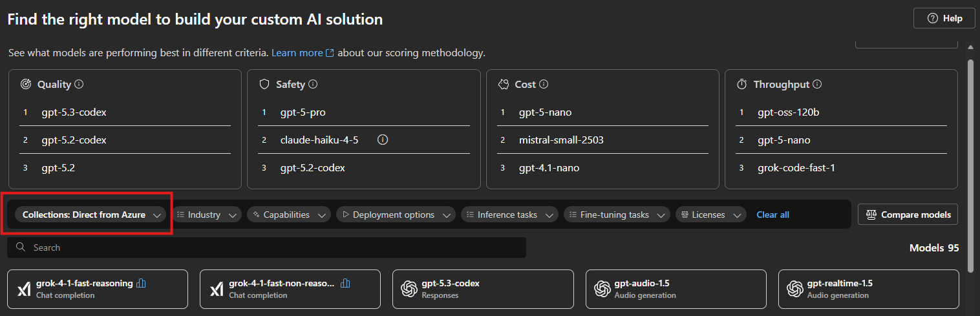Click the Throughput info icon
Screen dimensions: 980x316
click(817, 84)
